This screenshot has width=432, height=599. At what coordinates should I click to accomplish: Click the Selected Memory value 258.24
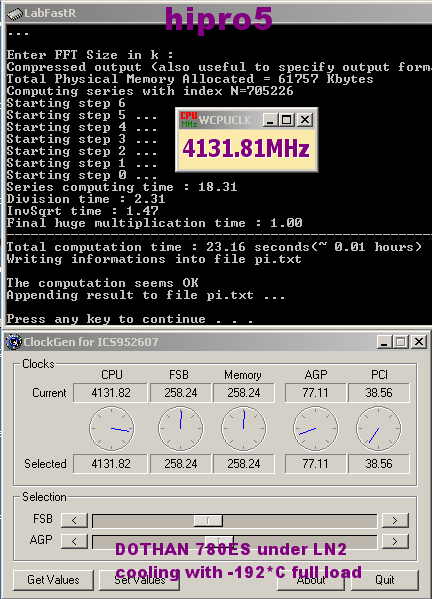point(244,464)
